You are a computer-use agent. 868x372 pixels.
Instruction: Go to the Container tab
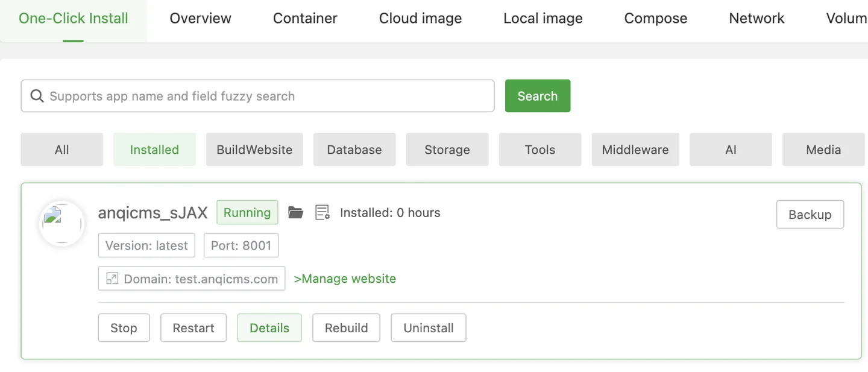[x=305, y=18]
